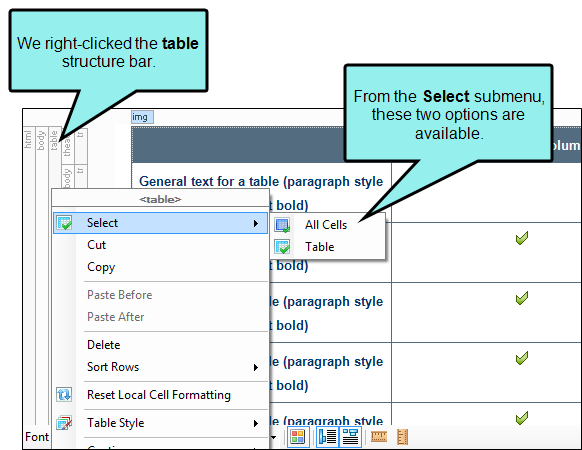The image size is (582, 450).
Task: Show the horizontal ruler
Action: [x=379, y=437]
